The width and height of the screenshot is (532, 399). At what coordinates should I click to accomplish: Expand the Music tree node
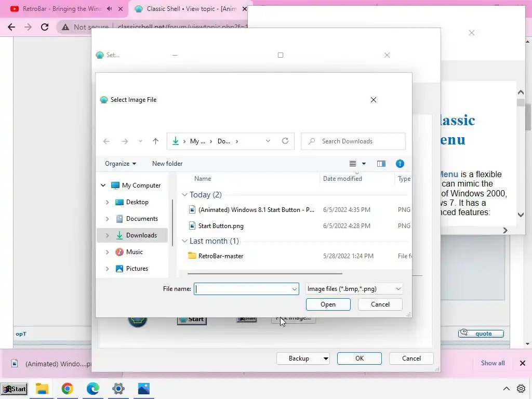107,252
